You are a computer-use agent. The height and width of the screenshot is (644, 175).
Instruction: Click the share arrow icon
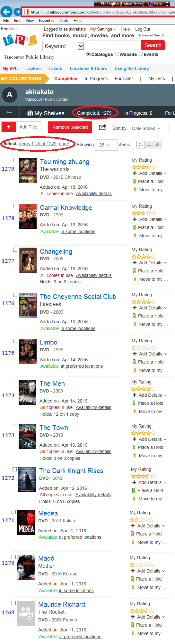[102, 127]
